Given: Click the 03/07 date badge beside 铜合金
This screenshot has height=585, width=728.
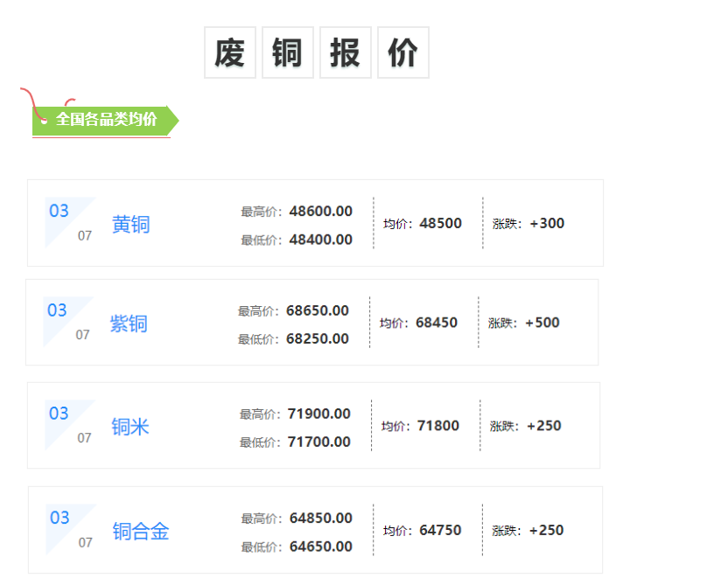Looking at the screenshot, I should pyautogui.click(x=69, y=528).
